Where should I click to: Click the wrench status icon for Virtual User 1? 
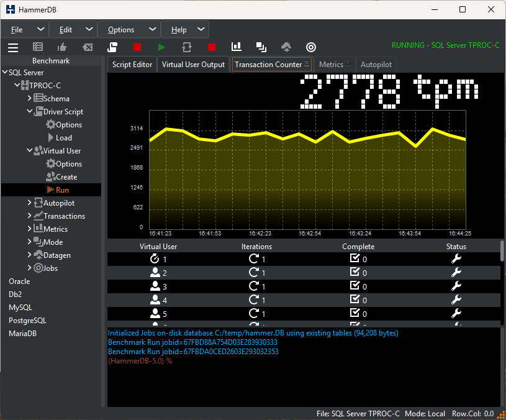(456, 258)
